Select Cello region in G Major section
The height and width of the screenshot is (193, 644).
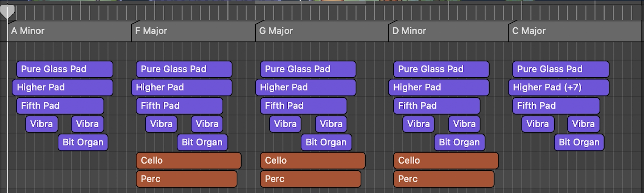tap(313, 161)
